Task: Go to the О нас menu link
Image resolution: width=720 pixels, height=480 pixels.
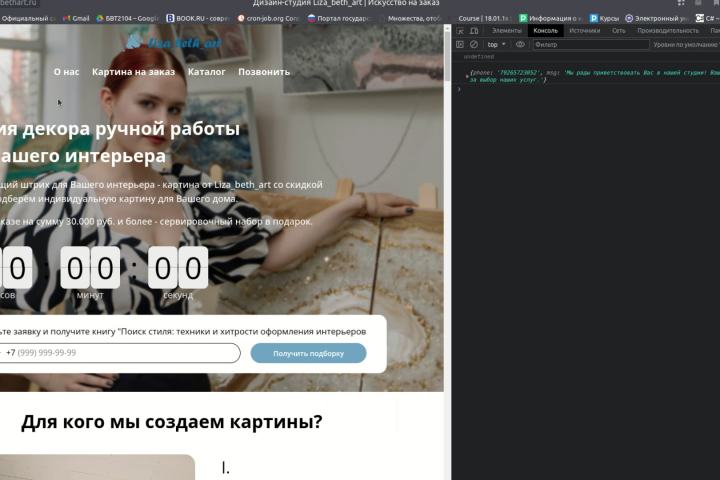Action: pyautogui.click(x=66, y=72)
